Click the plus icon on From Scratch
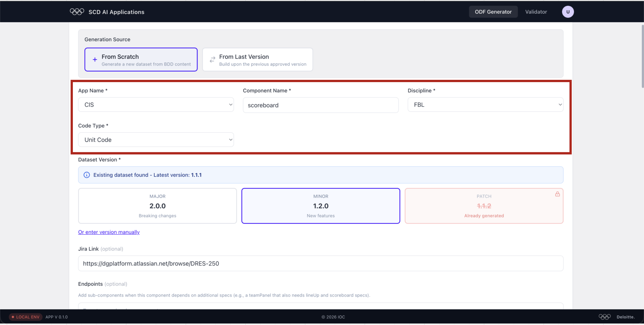Image resolution: width=644 pixels, height=325 pixels. click(95, 60)
